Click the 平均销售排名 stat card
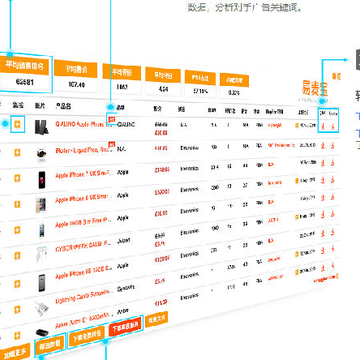Screen dimensions: 360x360 [24, 73]
